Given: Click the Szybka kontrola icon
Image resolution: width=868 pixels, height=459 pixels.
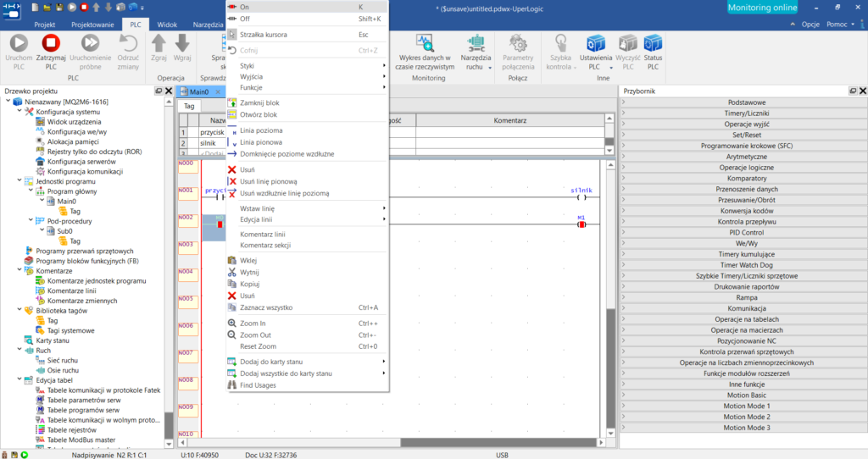Looking at the screenshot, I should [561, 43].
